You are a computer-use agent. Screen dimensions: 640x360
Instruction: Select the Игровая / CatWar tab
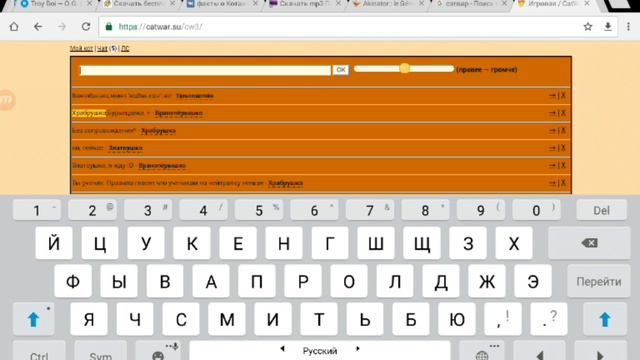(x=551, y=4)
